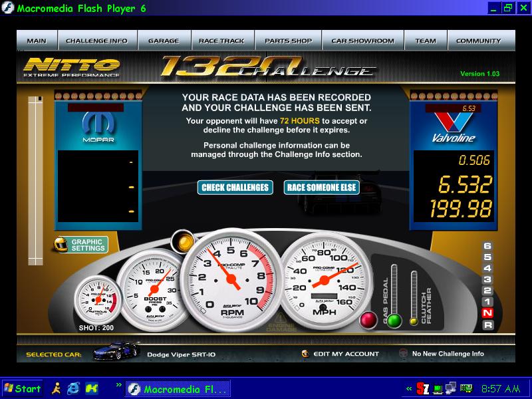Go to the CHALLENGE INFO tab
532x399 pixels.
pyautogui.click(x=97, y=41)
